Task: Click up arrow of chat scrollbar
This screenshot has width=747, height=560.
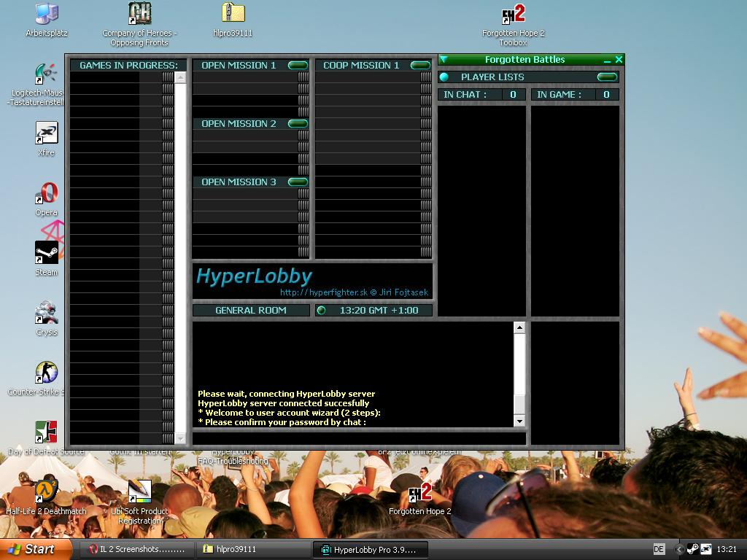Action: pyautogui.click(x=519, y=327)
